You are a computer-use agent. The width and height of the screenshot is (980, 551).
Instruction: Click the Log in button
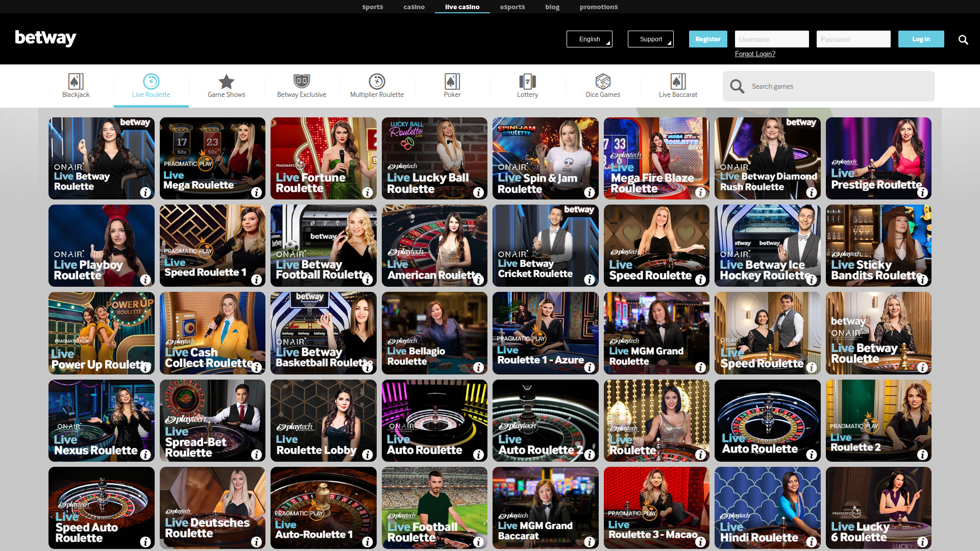(921, 39)
